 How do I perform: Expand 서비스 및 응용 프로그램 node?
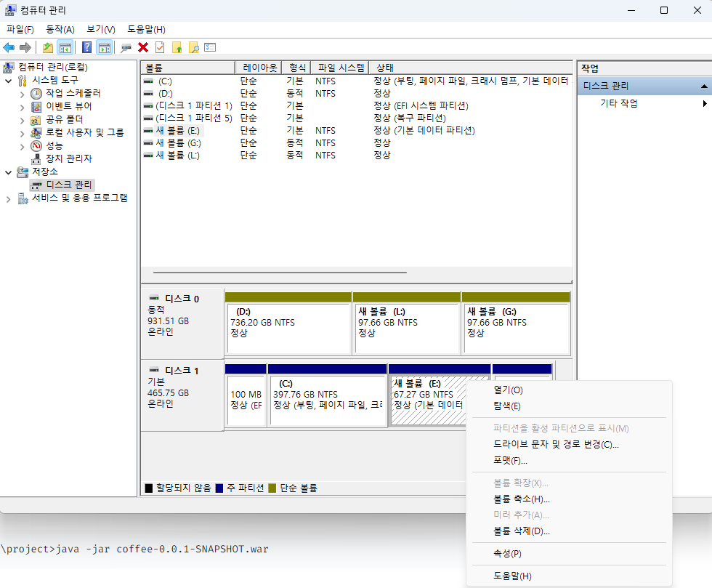[8, 199]
